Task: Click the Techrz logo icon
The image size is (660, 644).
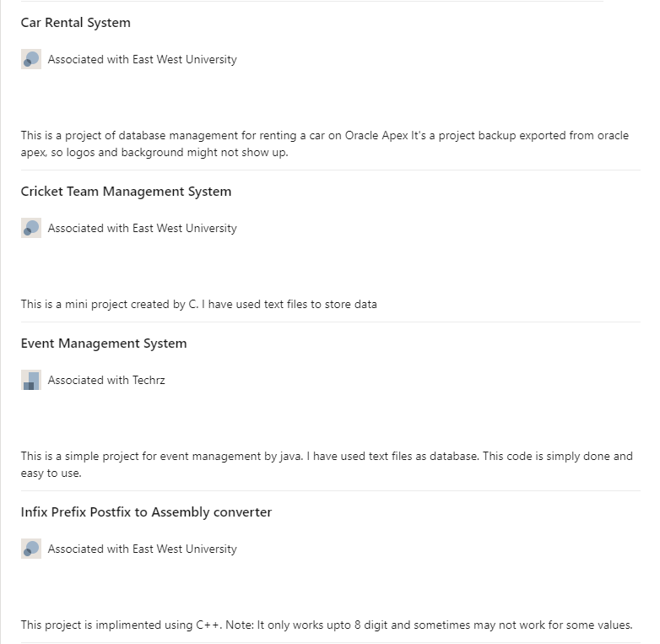Action: click(x=31, y=380)
